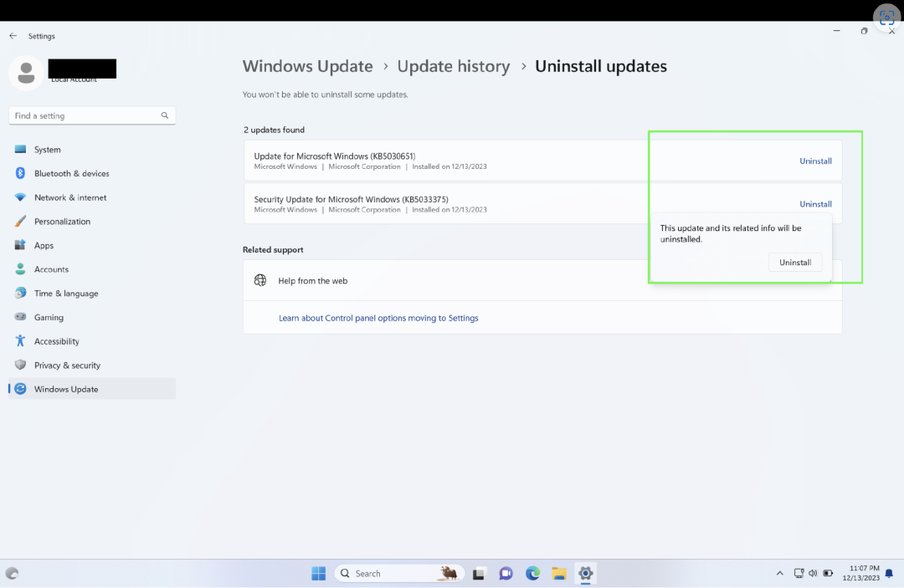Click the Apps icon in sidebar
The height and width of the screenshot is (588, 904).
20,245
